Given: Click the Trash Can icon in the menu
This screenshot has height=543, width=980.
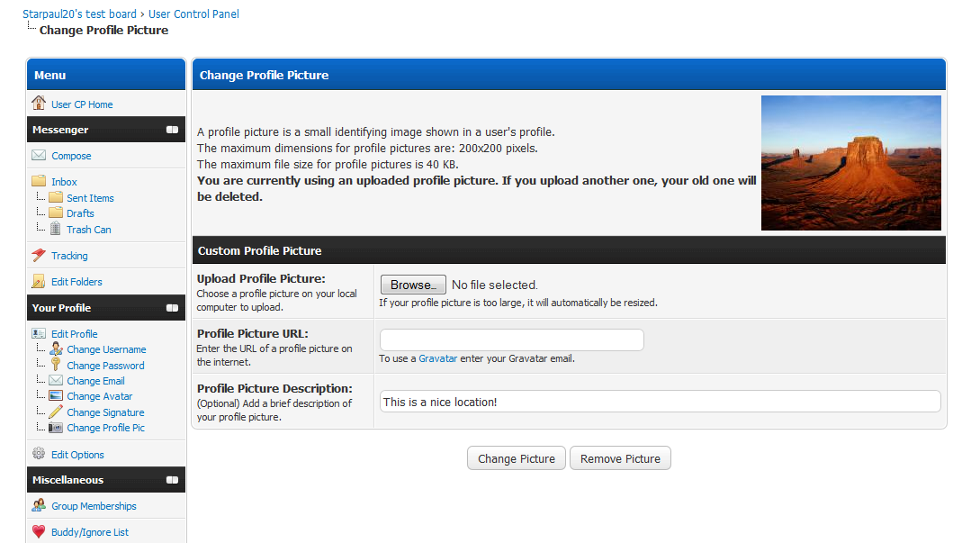Looking at the screenshot, I should [56, 229].
